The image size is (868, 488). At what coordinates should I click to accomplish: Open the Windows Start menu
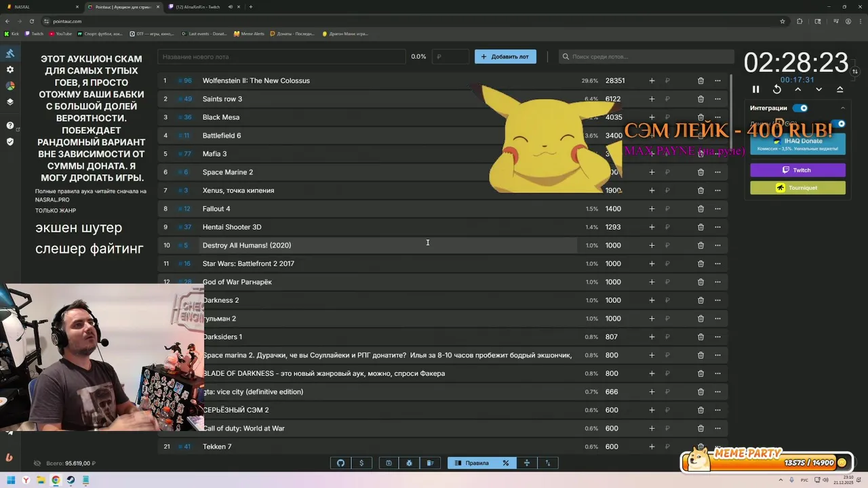pos(11,480)
